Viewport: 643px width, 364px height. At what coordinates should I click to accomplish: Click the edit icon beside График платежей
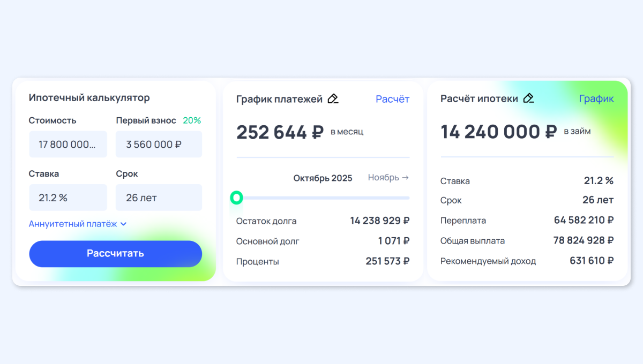pos(333,99)
